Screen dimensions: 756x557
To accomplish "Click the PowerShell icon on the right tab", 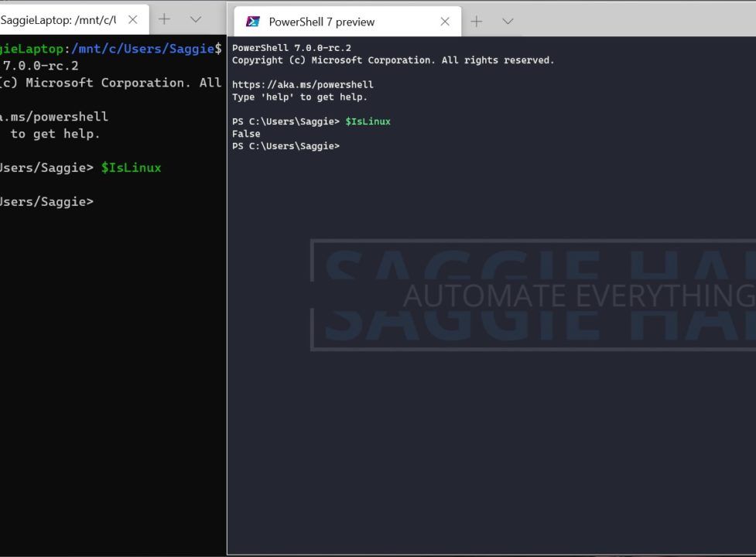I will point(253,22).
